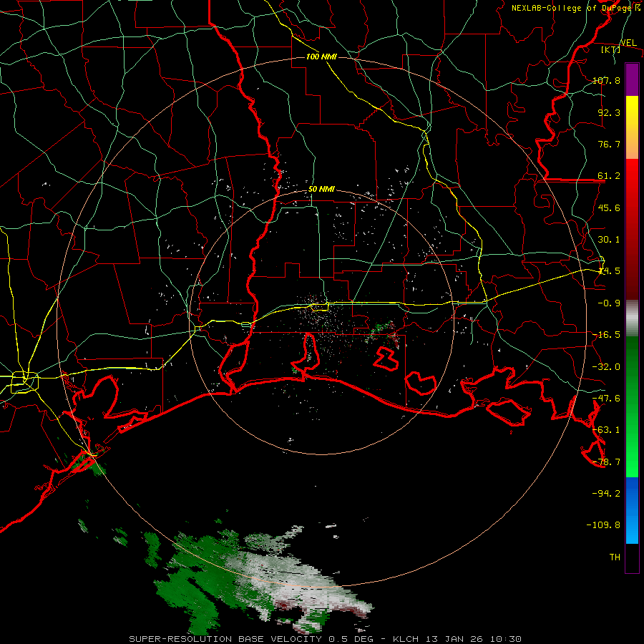This screenshot has height=644, width=644.
Task: Click the NEXLAB-College of DuPage credit text
Action: point(575,8)
